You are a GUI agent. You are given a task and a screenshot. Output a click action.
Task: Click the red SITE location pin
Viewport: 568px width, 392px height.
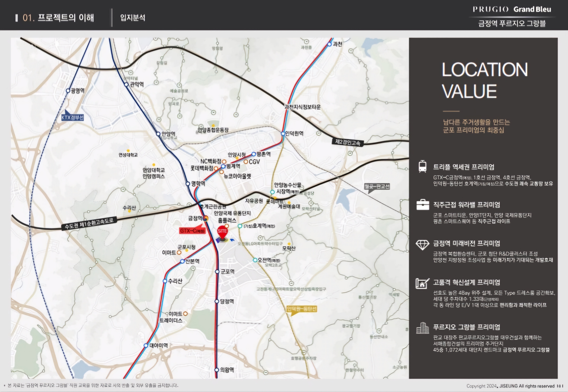point(222,232)
